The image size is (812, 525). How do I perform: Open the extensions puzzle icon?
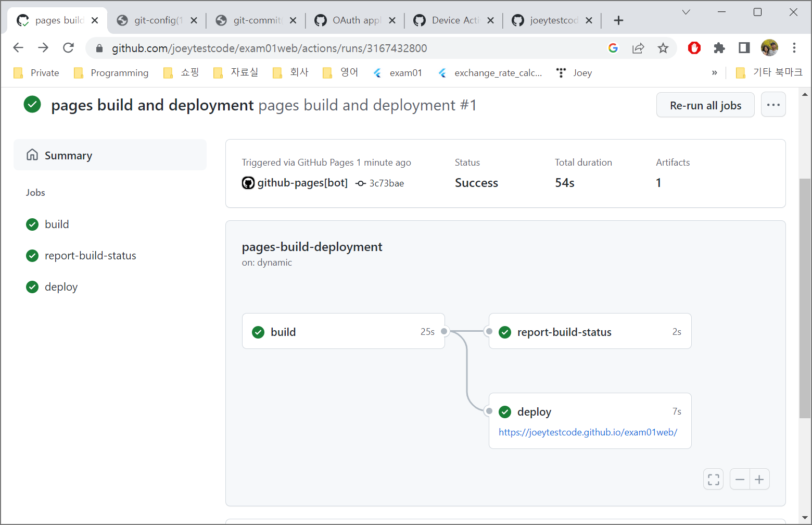click(719, 48)
